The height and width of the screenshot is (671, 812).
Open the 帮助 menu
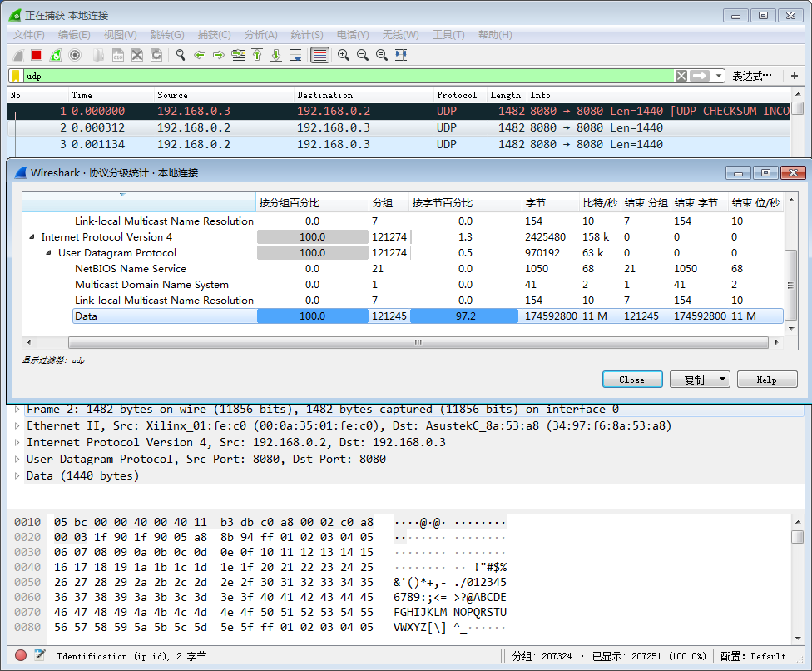pyautogui.click(x=495, y=35)
